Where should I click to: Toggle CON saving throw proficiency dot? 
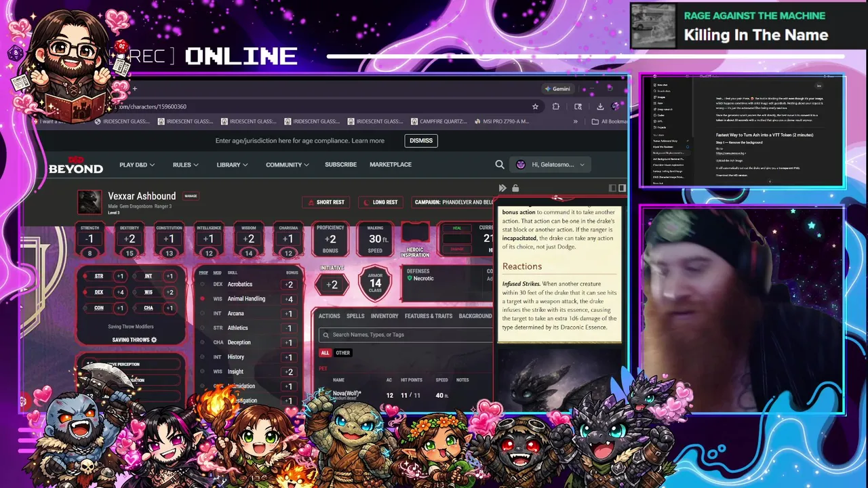point(85,308)
